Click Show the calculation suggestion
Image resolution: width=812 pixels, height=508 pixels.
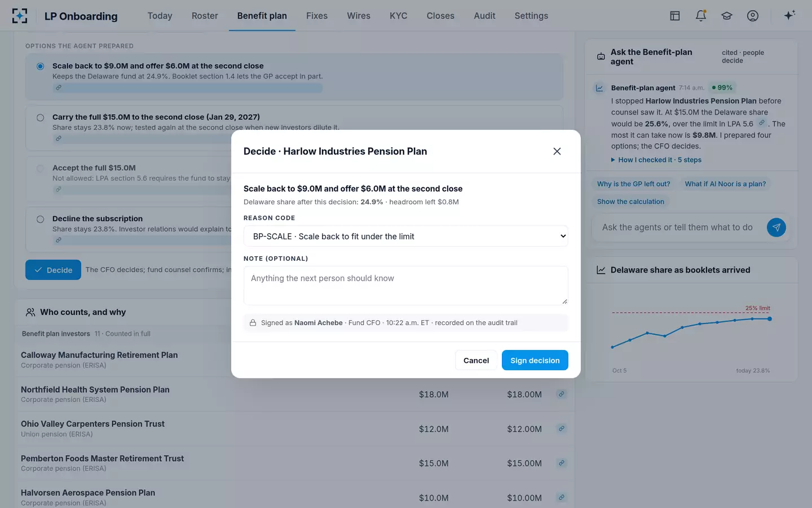630,202
